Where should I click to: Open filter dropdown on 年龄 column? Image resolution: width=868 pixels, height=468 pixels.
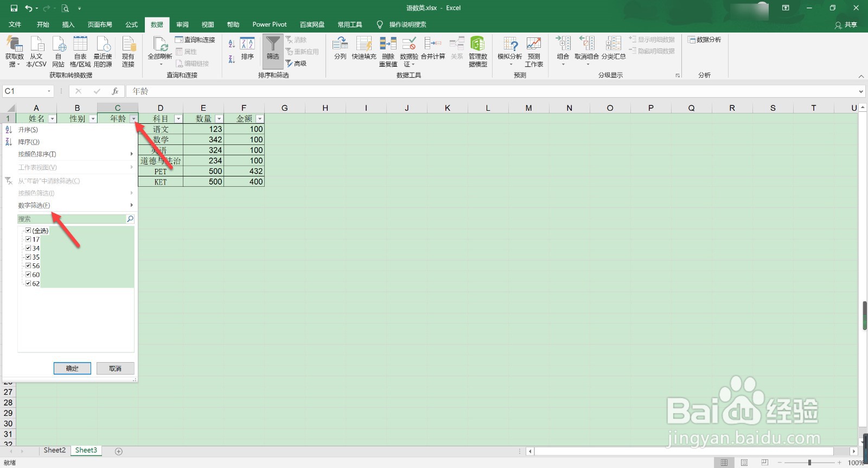coord(133,118)
